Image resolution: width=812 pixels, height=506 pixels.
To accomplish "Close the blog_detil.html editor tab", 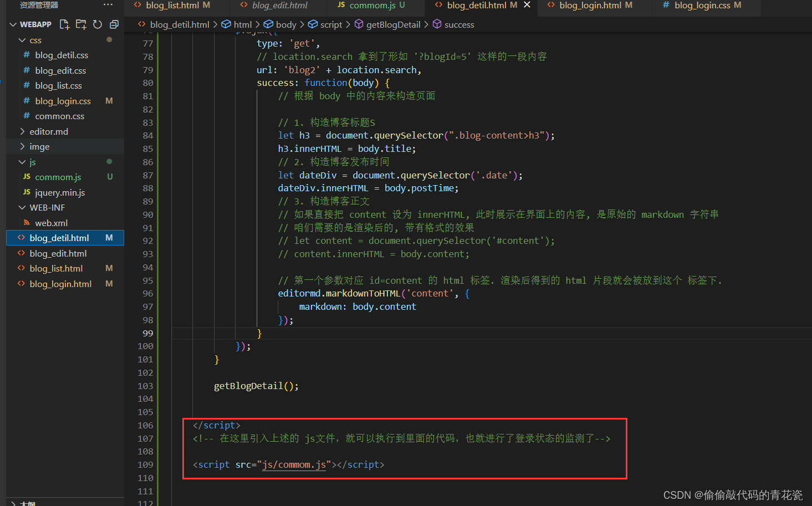I will (x=527, y=5).
